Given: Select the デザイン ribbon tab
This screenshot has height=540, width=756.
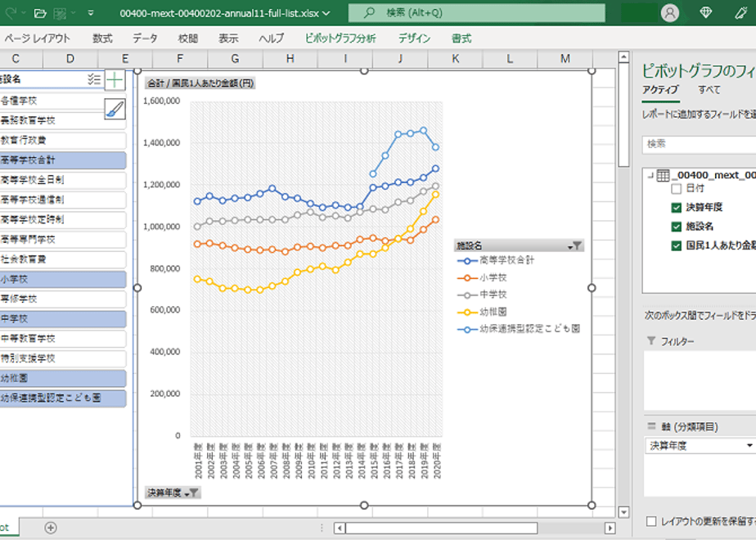Looking at the screenshot, I should (x=414, y=38).
